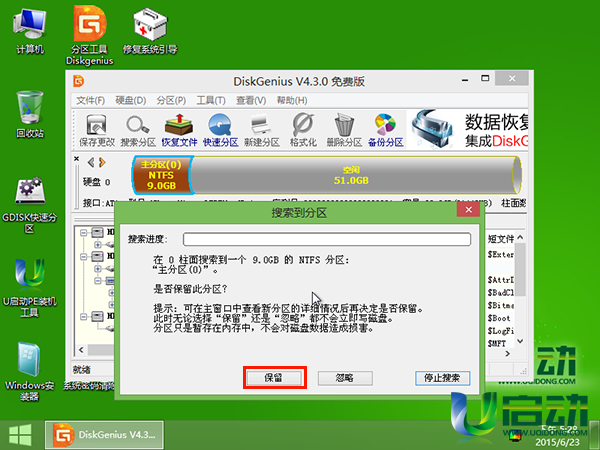Select the $Exter entry in the file list
This screenshot has height=450, width=600.
tap(501, 254)
